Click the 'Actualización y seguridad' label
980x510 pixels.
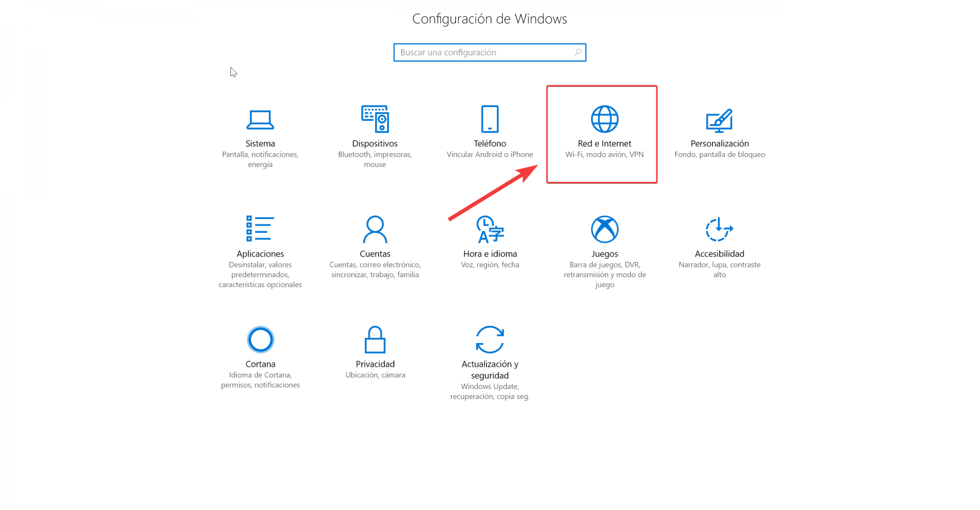(x=490, y=370)
